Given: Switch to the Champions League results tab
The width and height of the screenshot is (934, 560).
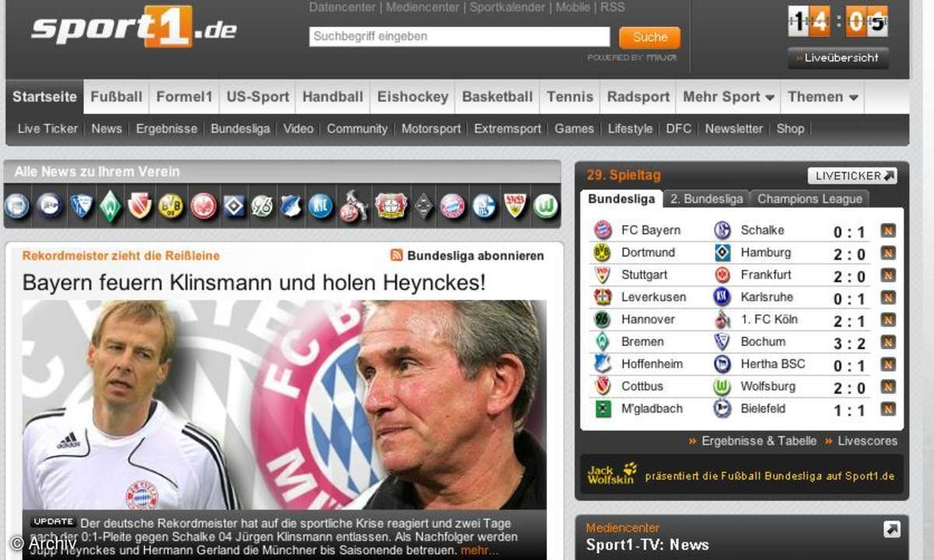Looking at the screenshot, I should (x=809, y=199).
